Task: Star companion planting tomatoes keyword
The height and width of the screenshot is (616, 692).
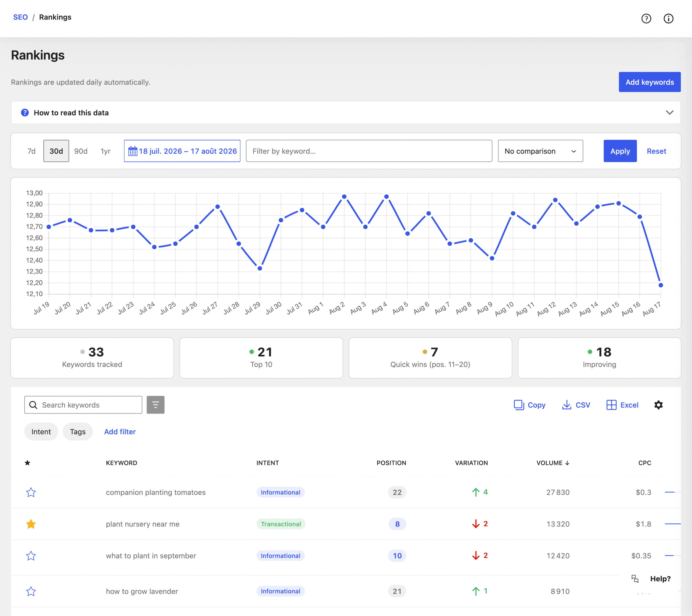Action: pyautogui.click(x=31, y=492)
